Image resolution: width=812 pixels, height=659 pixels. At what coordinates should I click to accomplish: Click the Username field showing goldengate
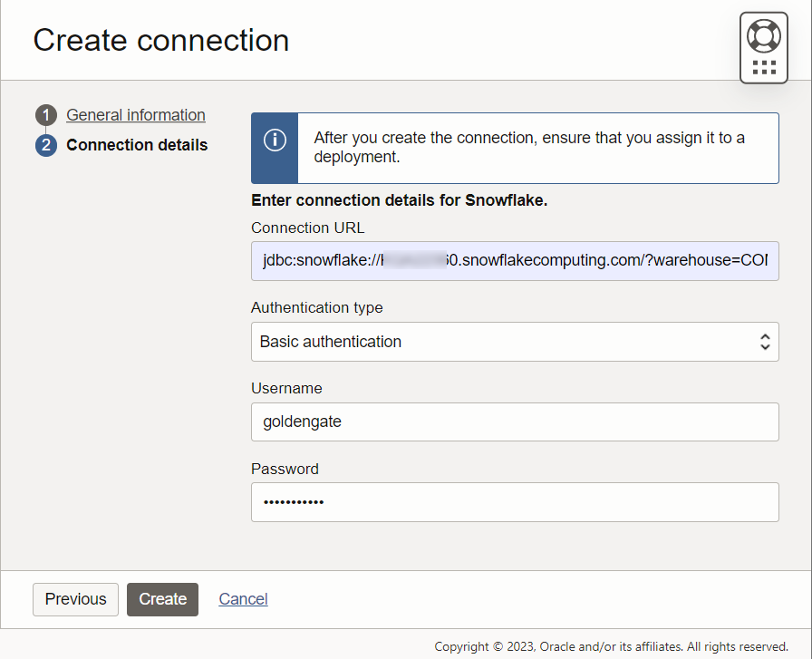point(515,422)
